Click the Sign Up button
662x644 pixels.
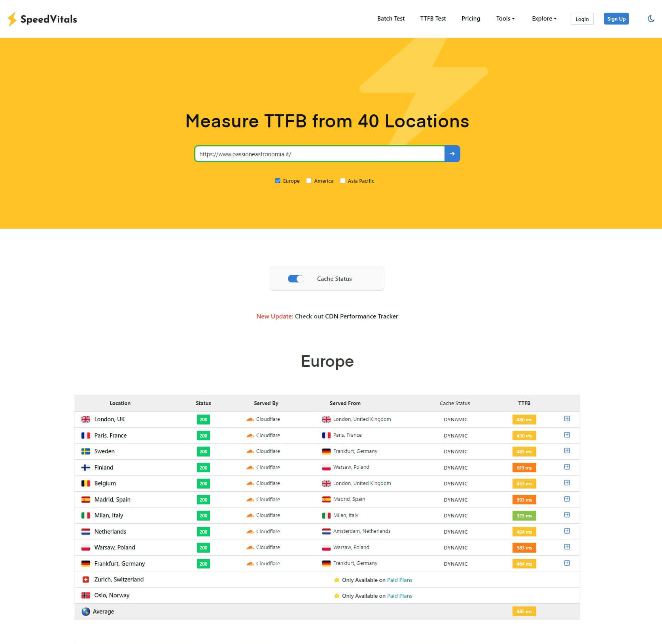point(616,19)
